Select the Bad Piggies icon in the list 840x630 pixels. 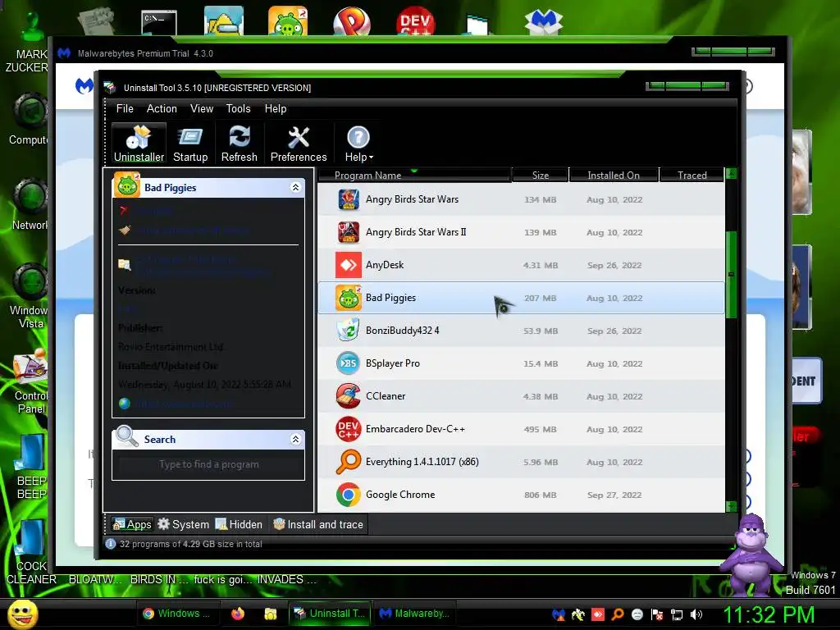349,298
